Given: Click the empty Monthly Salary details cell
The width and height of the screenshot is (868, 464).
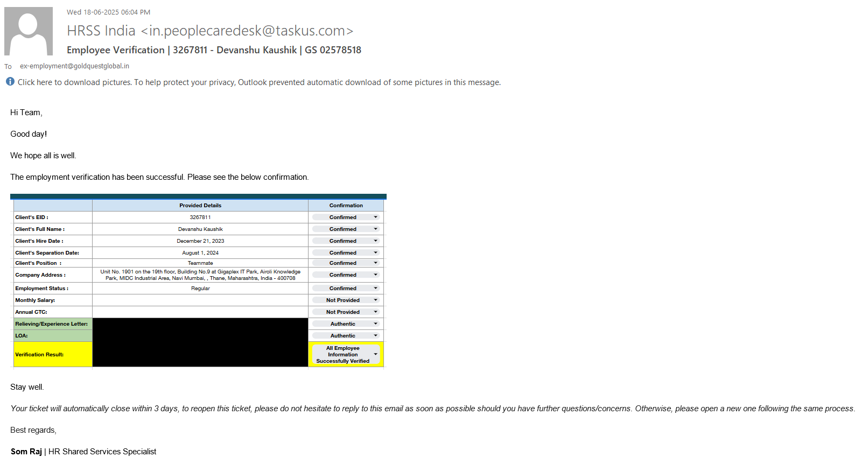Looking at the screenshot, I should point(200,300).
